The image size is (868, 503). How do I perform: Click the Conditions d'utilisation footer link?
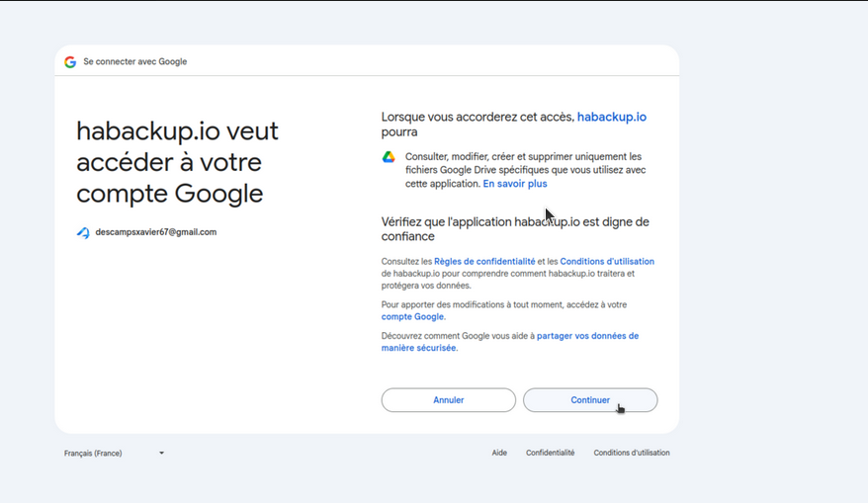(x=632, y=453)
